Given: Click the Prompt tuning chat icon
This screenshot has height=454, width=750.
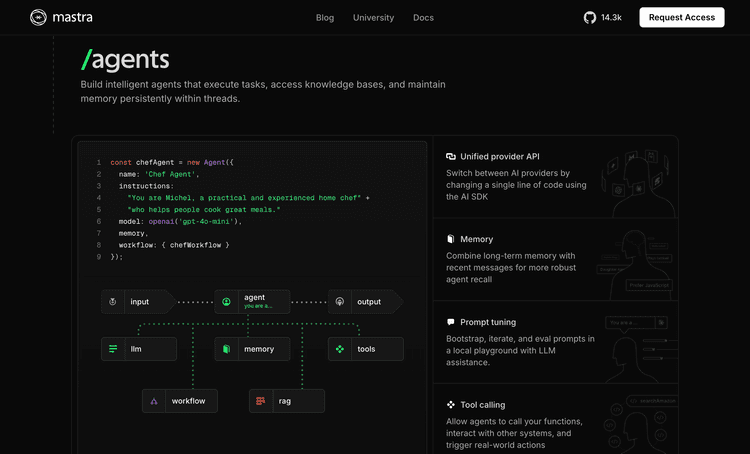Looking at the screenshot, I should (x=450, y=322).
